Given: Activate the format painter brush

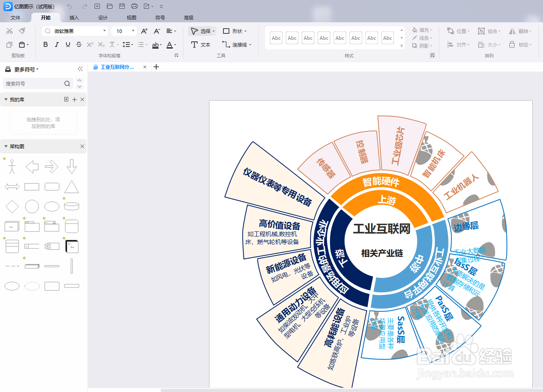Looking at the screenshot, I should click(x=22, y=31).
